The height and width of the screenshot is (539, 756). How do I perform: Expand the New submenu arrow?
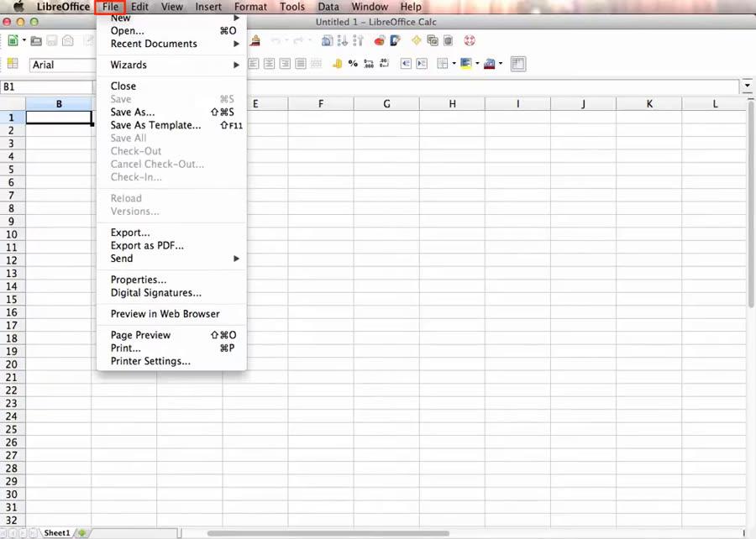tap(236, 18)
